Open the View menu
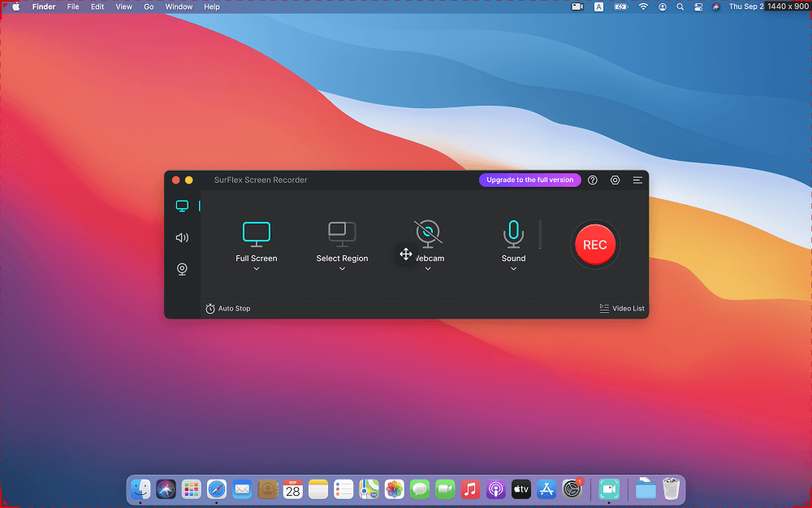Viewport: 812px width, 508px height. [123, 7]
